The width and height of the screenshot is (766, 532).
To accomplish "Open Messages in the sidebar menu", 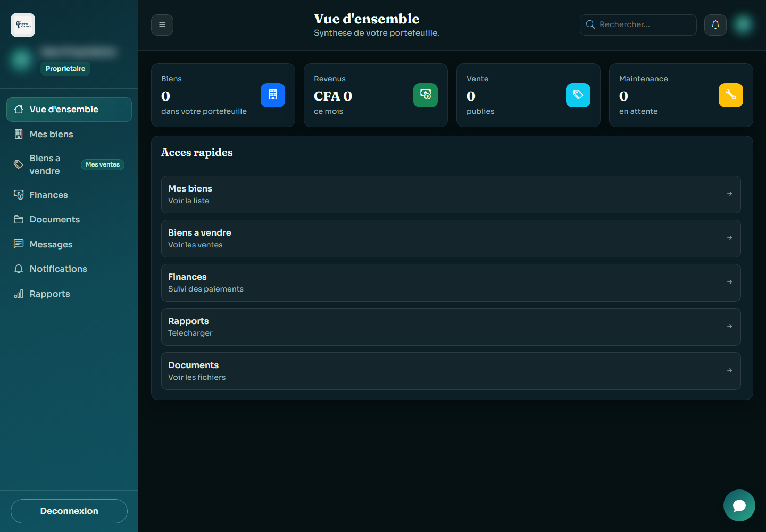I will [x=69, y=245].
